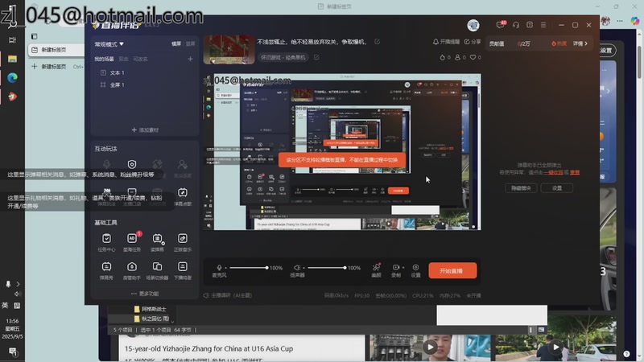644x362 pixels.
Task: Open the 星海任务 tool with red badge
Action: pyautogui.click(x=132, y=242)
